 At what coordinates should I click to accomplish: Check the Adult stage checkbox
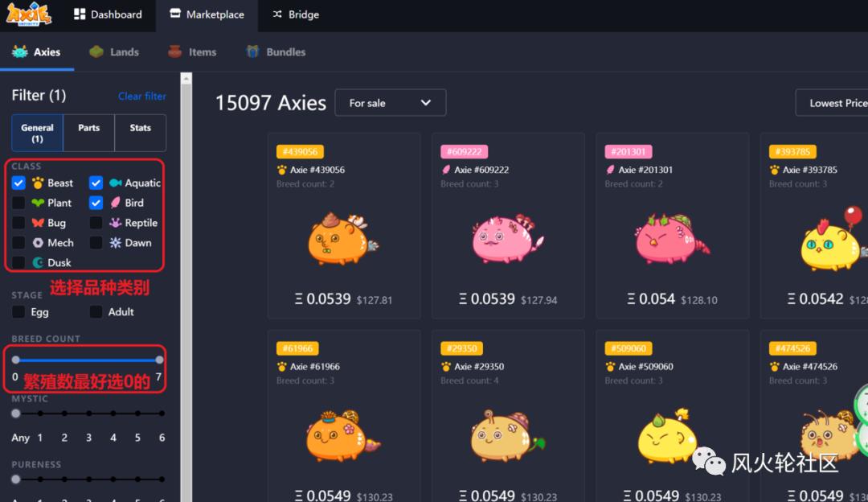click(x=96, y=312)
